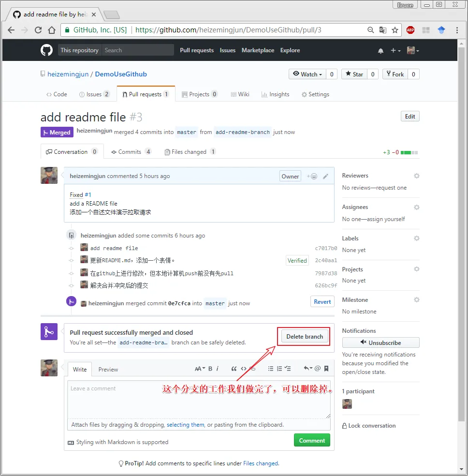Click Lock conversation link
The height and width of the screenshot is (476, 468).
(369, 426)
